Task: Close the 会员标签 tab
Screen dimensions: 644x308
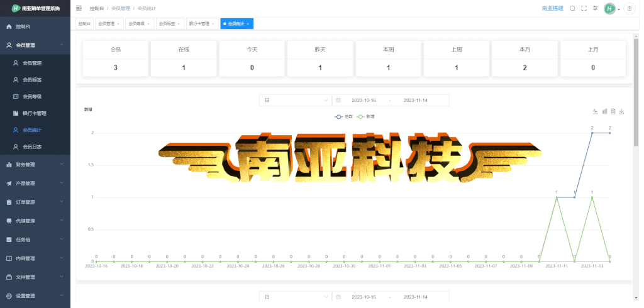Action: click(179, 24)
